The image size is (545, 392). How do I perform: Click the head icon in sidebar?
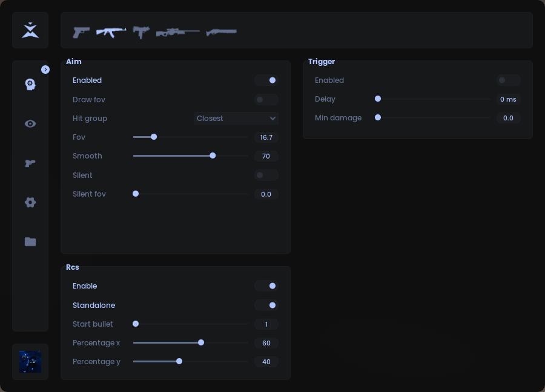point(30,84)
